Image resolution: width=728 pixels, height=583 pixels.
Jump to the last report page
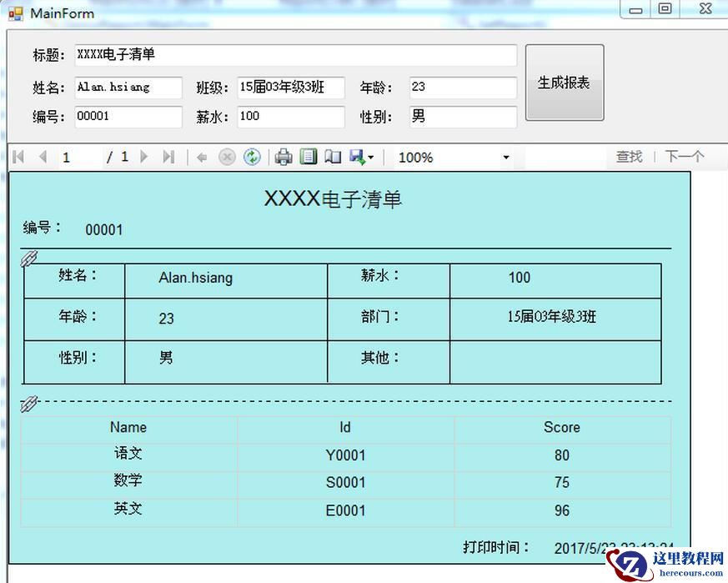click(167, 157)
